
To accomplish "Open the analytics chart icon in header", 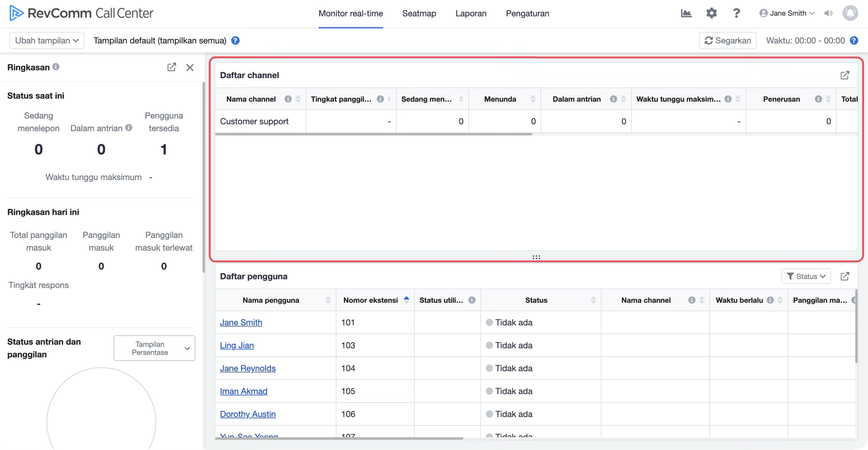I will coord(686,13).
